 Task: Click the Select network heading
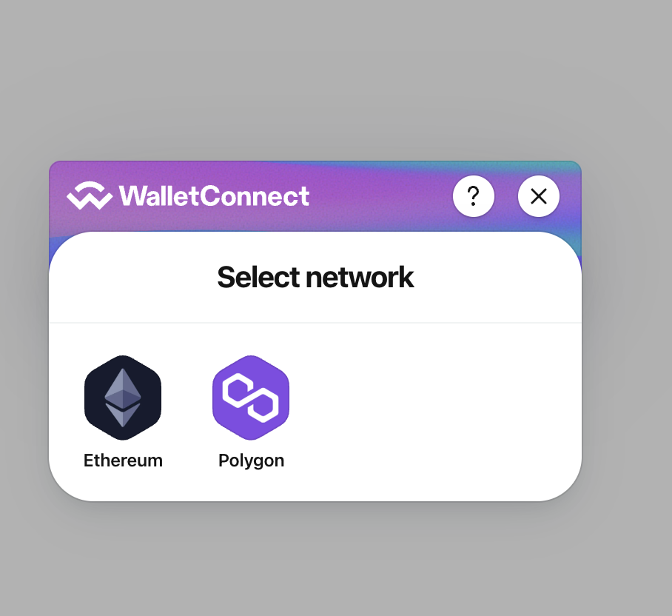click(315, 278)
